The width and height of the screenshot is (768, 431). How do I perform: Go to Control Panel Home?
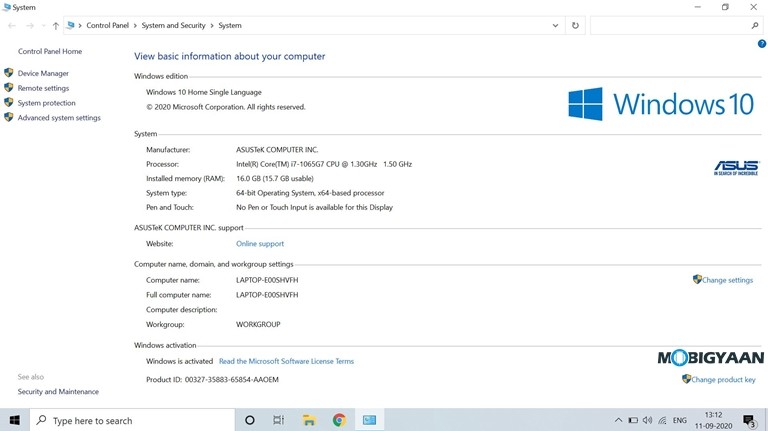pos(50,51)
